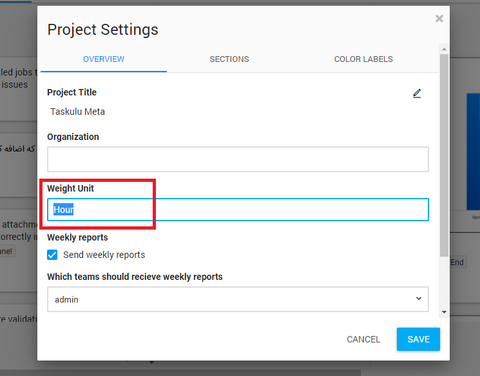This screenshot has width=480, height=376.
Task: Click the Weight Unit label
Action: pos(71,188)
